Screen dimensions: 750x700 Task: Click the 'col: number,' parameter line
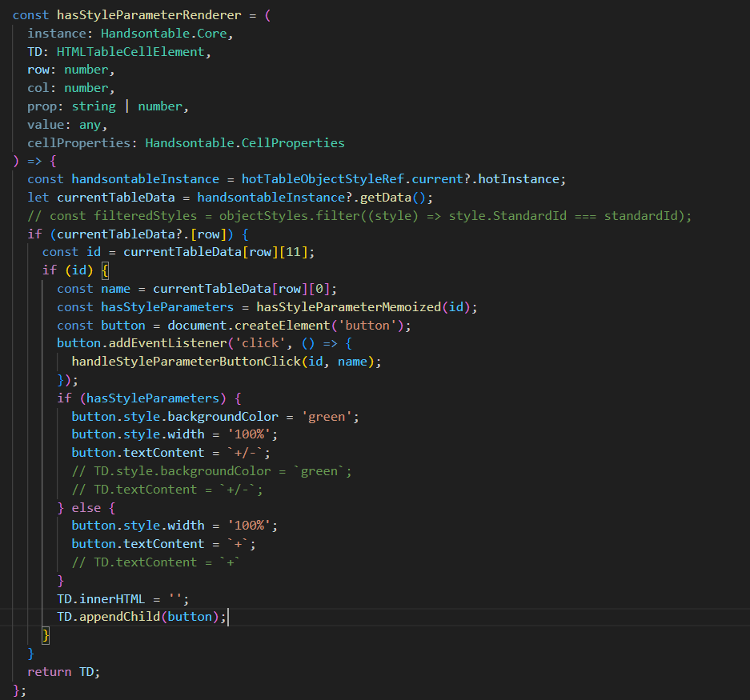tap(70, 88)
